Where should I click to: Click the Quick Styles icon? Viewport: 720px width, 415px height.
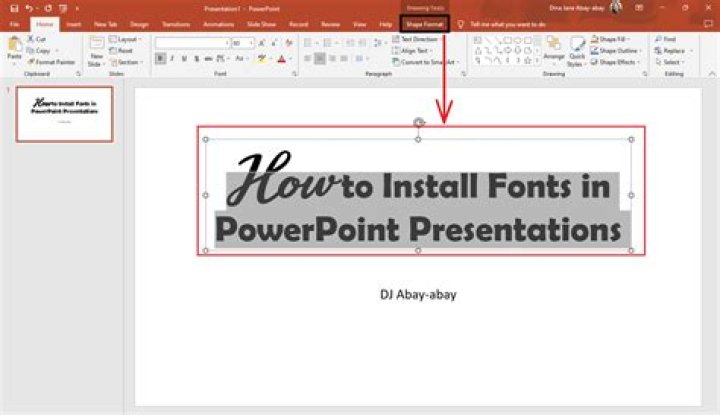click(x=578, y=49)
